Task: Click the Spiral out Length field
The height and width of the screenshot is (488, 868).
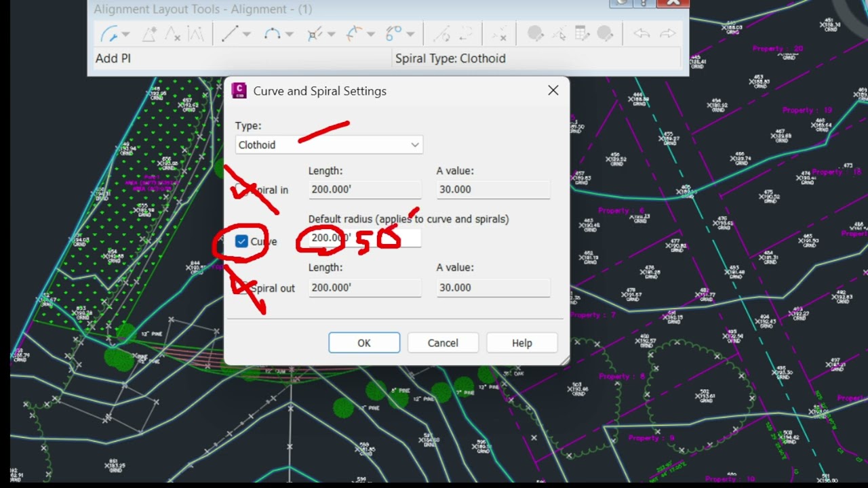Action: click(365, 287)
